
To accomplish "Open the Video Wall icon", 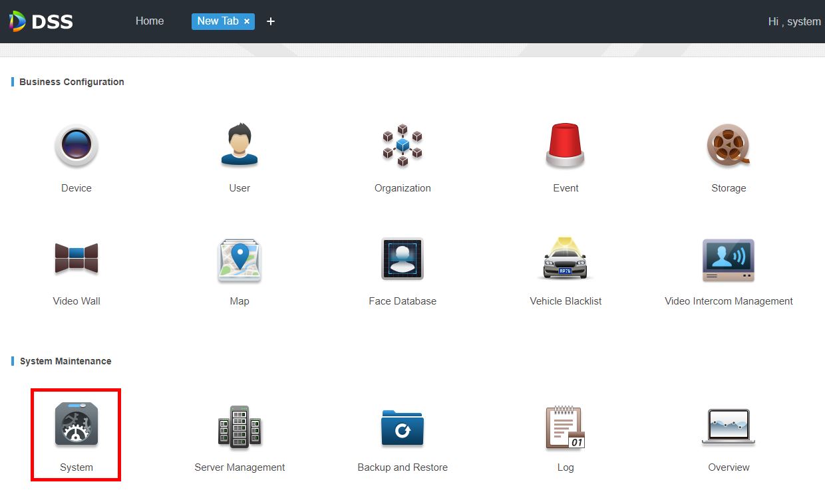I will pos(77,259).
